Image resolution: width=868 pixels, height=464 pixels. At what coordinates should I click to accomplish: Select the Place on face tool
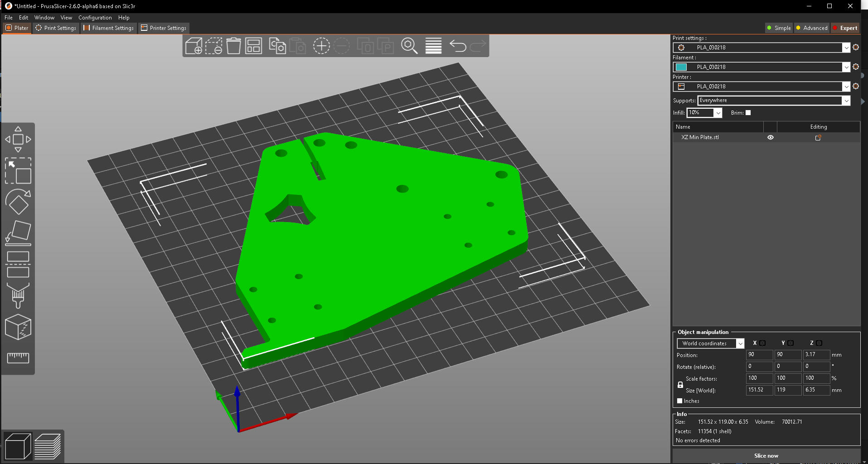coord(18,232)
